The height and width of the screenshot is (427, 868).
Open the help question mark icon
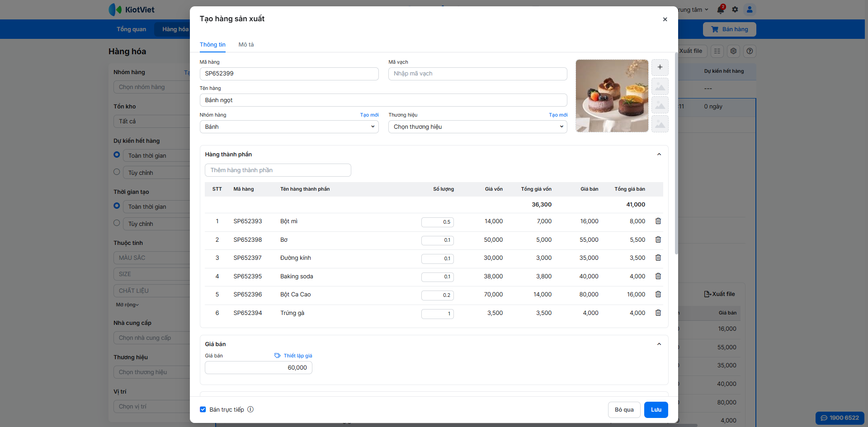[x=750, y=51]
